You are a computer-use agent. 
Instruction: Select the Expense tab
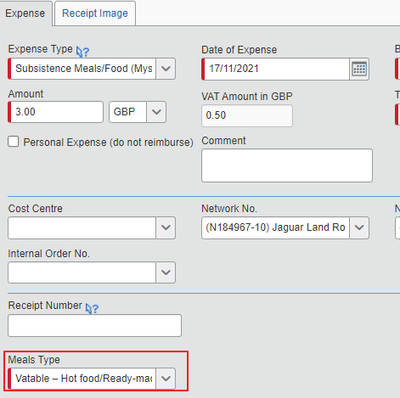click(25, 13)
